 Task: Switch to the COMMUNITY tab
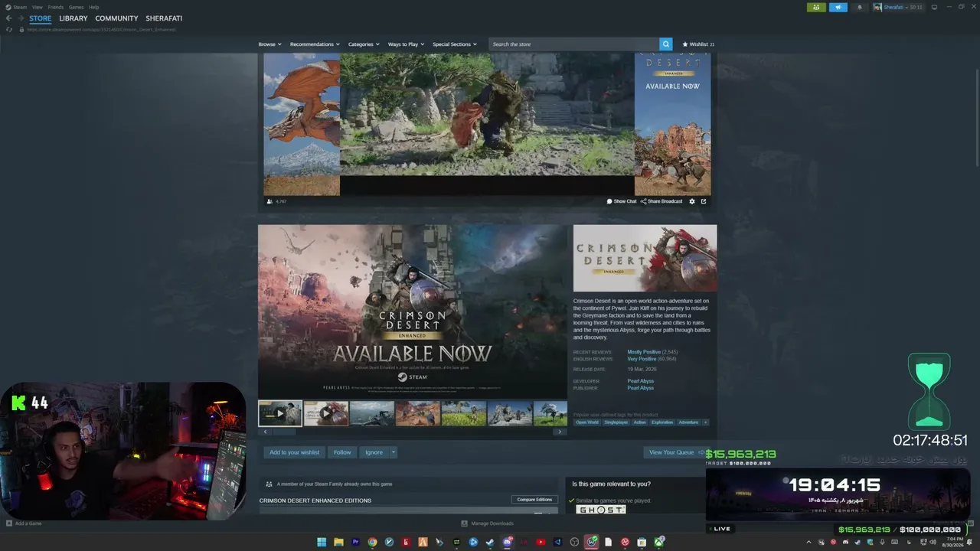(x=117, y=18)
